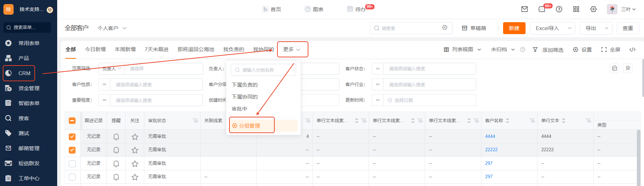Toggle the select-all checkbox in table header
Screen dimensions: 644x186
[x=72, y=120]
